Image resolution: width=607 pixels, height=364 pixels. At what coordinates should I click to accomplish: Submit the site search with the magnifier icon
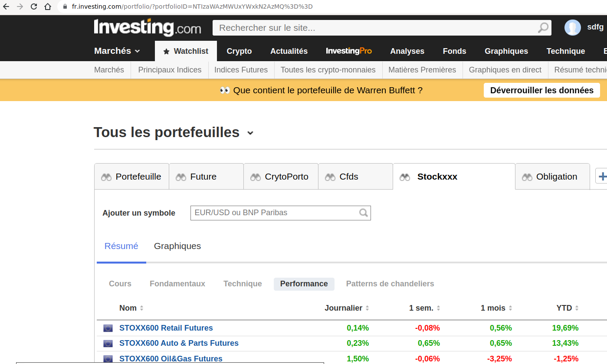tap(543, 28)
